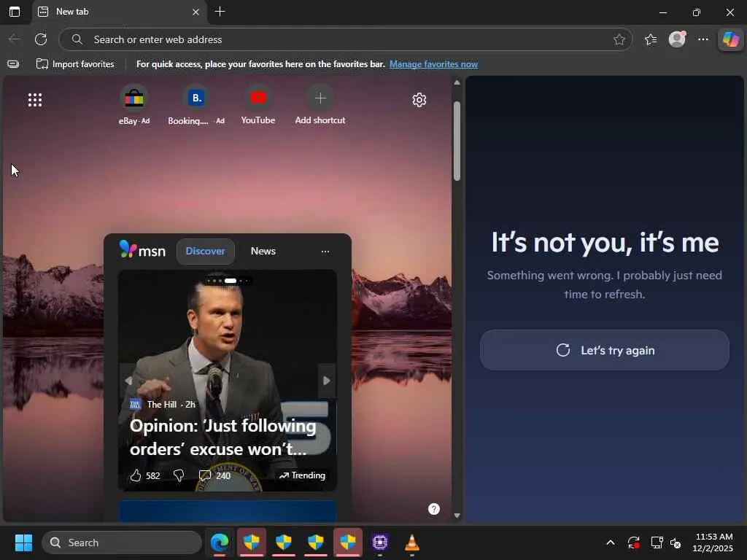
Task: Click the network display tray icon
Action: click(x=657, y=542)
